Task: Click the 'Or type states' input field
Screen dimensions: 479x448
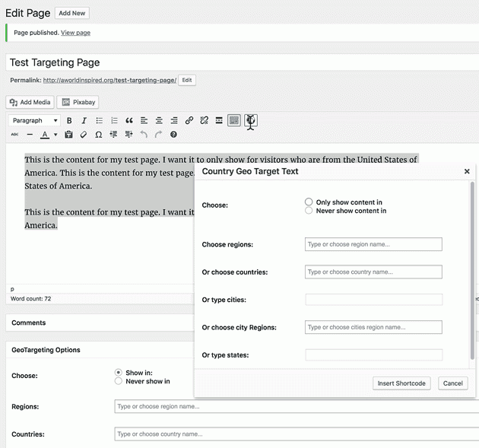Action: (373, 354)
